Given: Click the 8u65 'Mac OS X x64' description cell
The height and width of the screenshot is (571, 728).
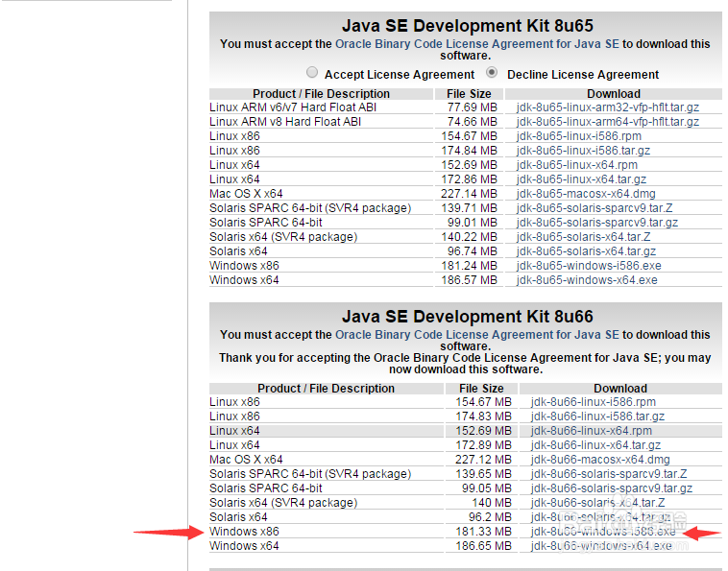Looking at the screenshot, I should [x=321, y=194].
